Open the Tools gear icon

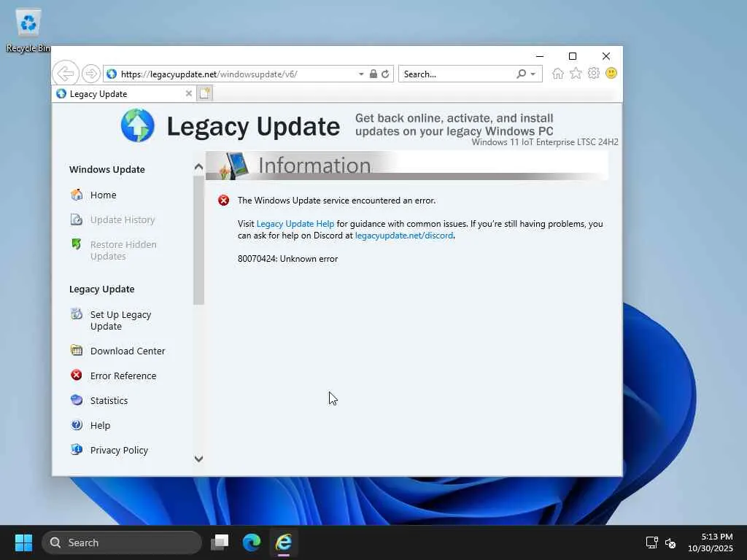coord(594,74)
